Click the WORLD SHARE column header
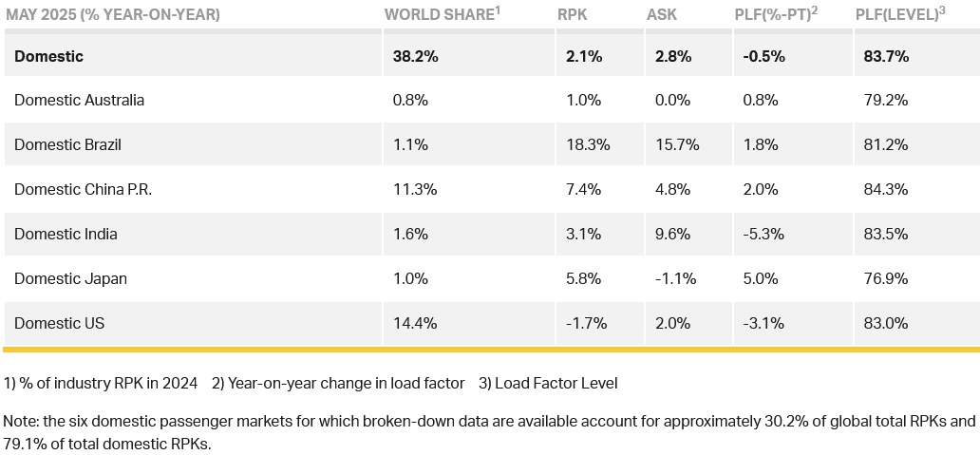980x455 pixels. pos(443,13)
